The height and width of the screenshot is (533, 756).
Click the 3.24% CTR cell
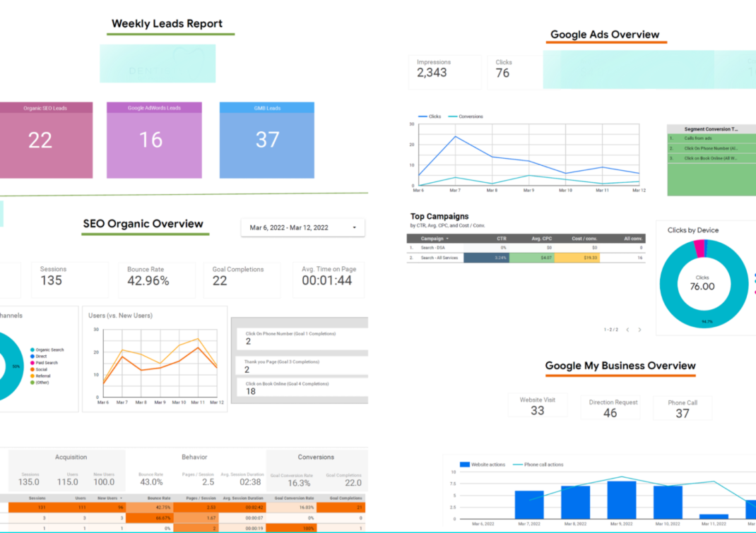(x=487, y=258)
